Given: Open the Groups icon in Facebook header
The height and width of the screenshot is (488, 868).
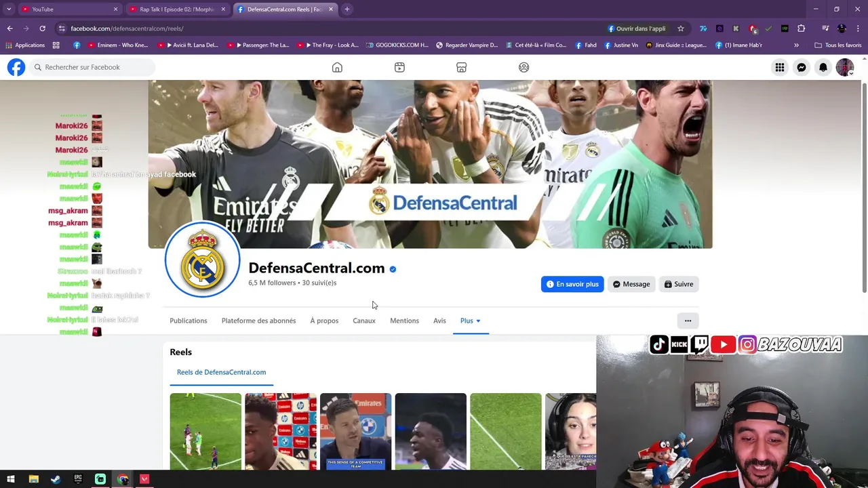Looking at the screenshot, I should (524, 67).
